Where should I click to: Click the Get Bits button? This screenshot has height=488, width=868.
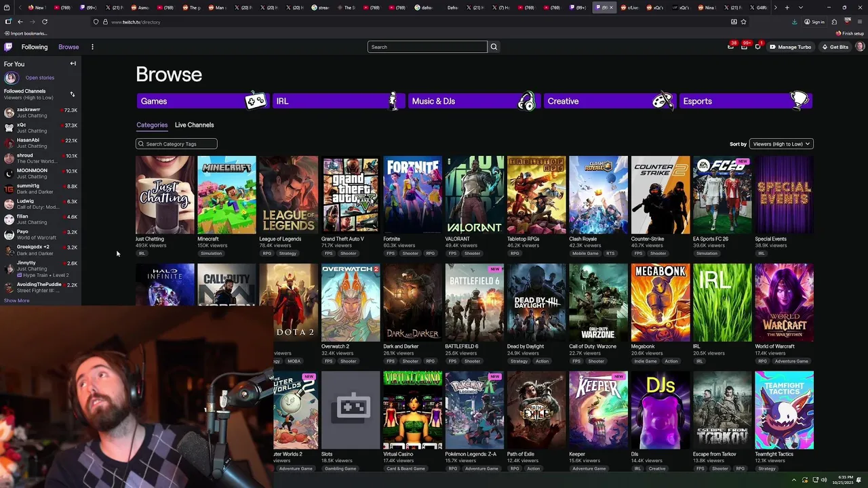[x=835, y=47]
